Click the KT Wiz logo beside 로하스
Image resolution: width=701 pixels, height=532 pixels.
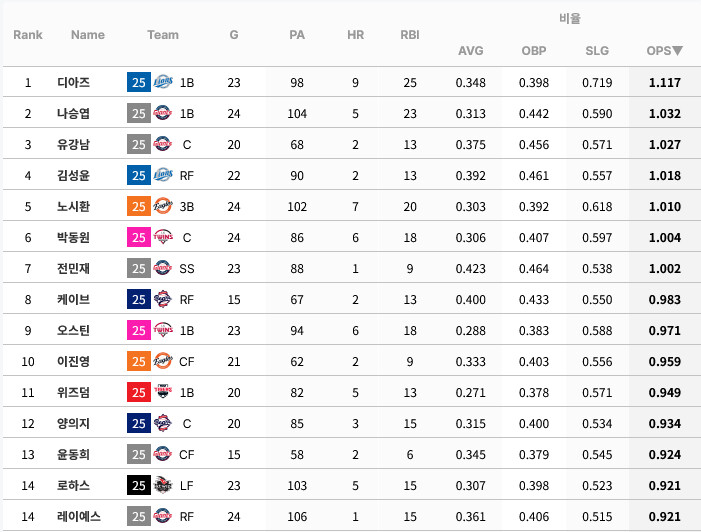(x=163, y=485)
